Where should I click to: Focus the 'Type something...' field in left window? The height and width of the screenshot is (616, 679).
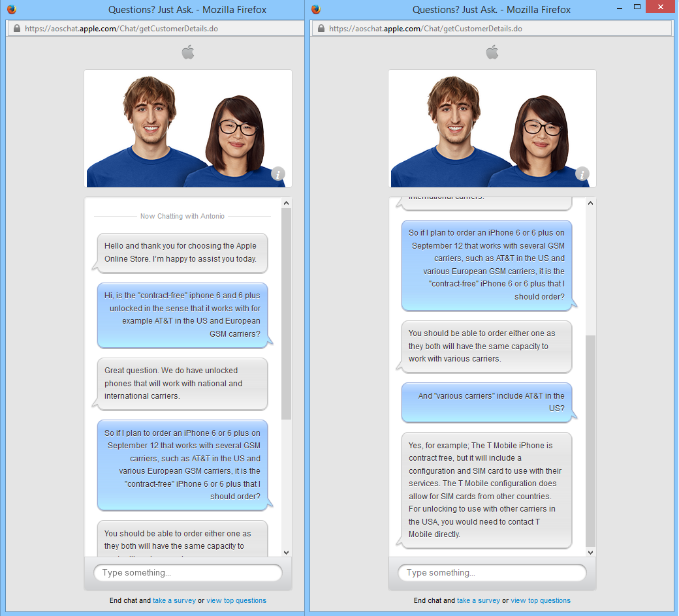pyautogui.click(x=188, y=573)
